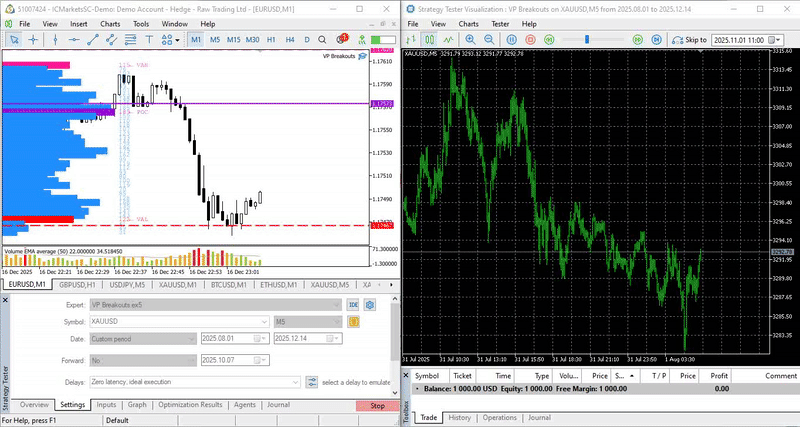Open calendar for start date 2025.08.01

tap(259, 339)
